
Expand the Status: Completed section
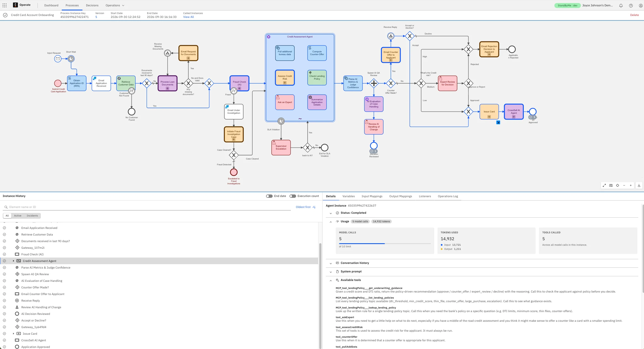click(x=331, y=213)
